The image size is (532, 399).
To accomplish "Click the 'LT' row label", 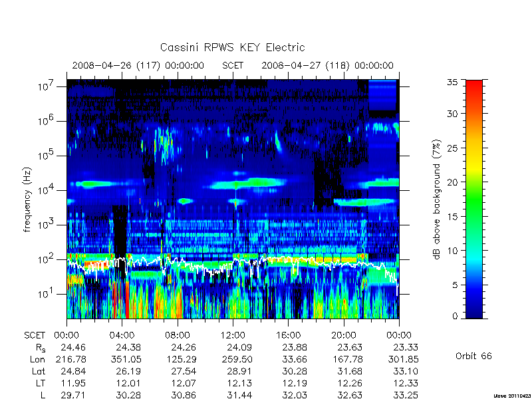I will (41, 384).
